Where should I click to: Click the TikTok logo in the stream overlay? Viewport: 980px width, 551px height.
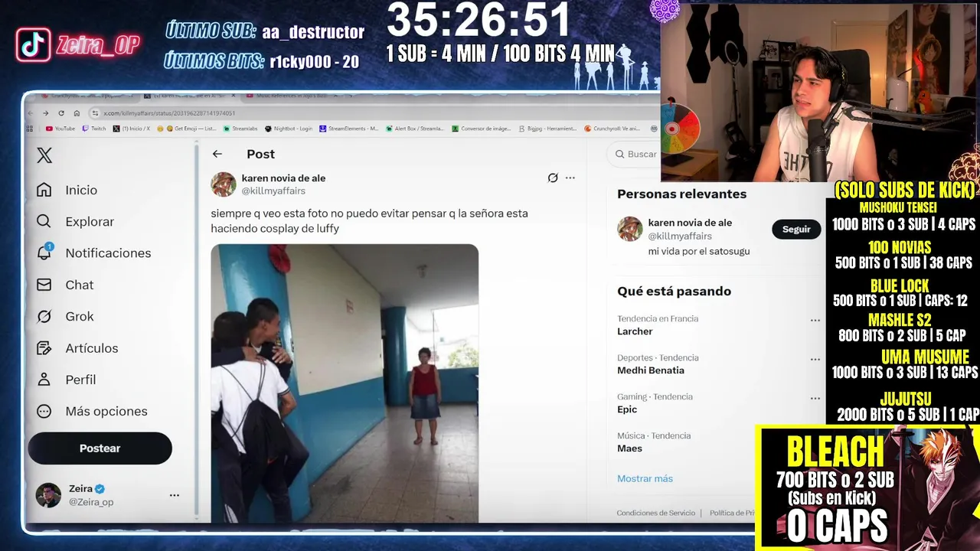point(34,45)
